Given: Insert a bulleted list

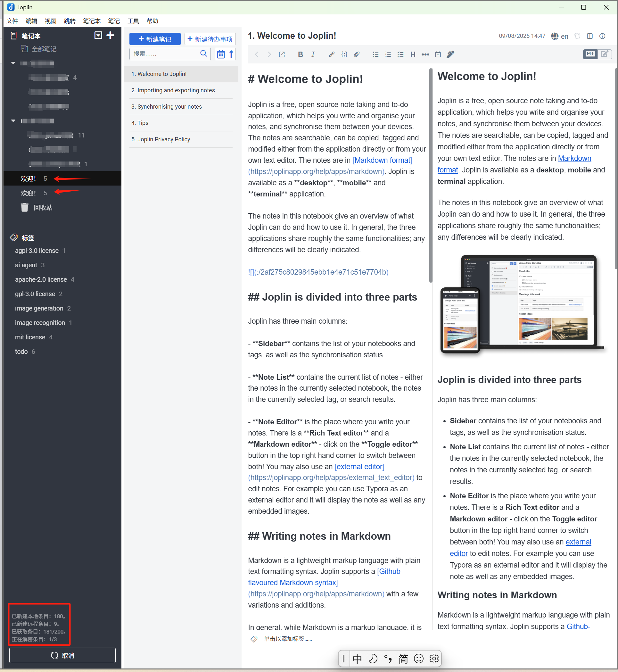Looking at the screenshot, I should pos(375,54).
